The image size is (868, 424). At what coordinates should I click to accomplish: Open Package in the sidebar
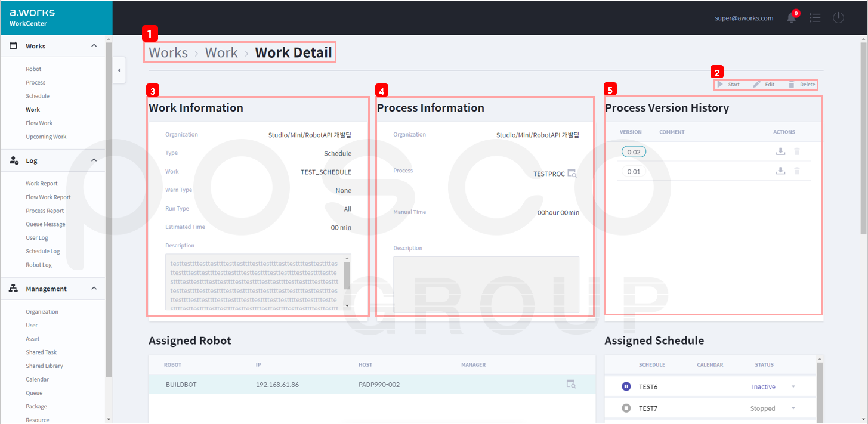pos(36,407)
